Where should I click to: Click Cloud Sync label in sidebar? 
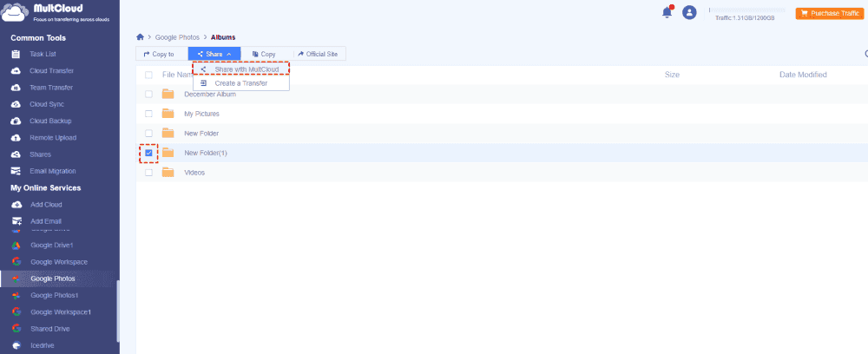pyautogui.click(x=47, y=104)
